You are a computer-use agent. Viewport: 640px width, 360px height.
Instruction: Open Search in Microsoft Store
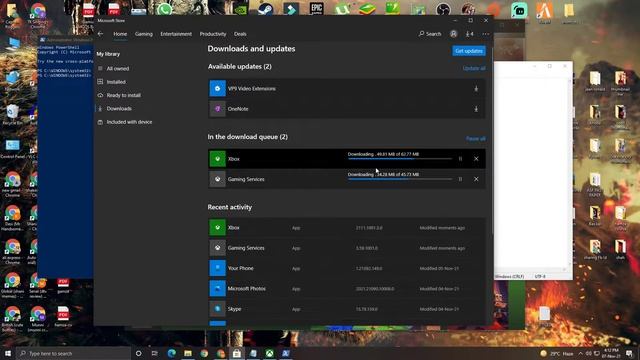[430, 34]
